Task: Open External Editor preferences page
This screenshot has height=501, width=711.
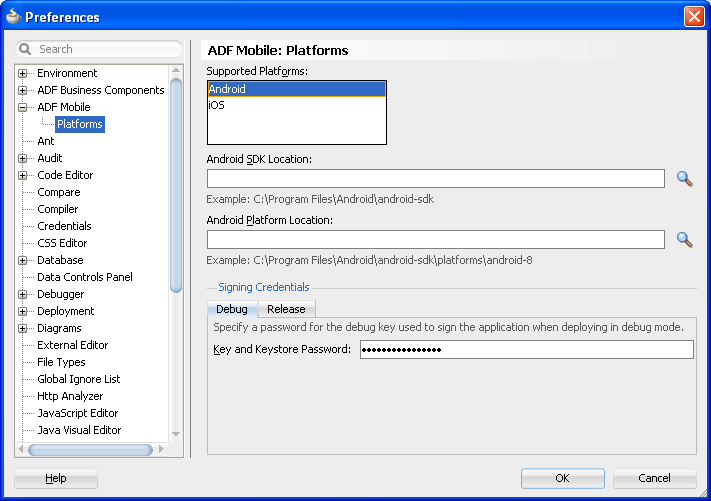Action: coord(73,345)
